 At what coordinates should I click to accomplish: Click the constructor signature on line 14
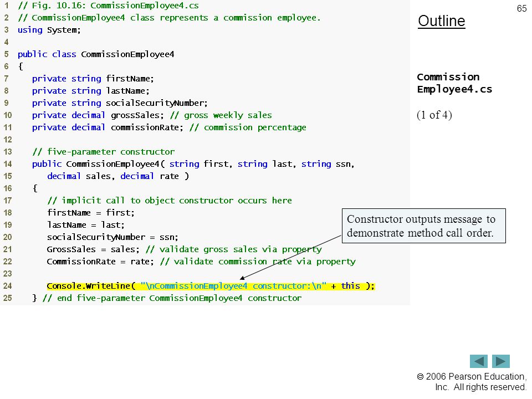[x=193, y=164]
